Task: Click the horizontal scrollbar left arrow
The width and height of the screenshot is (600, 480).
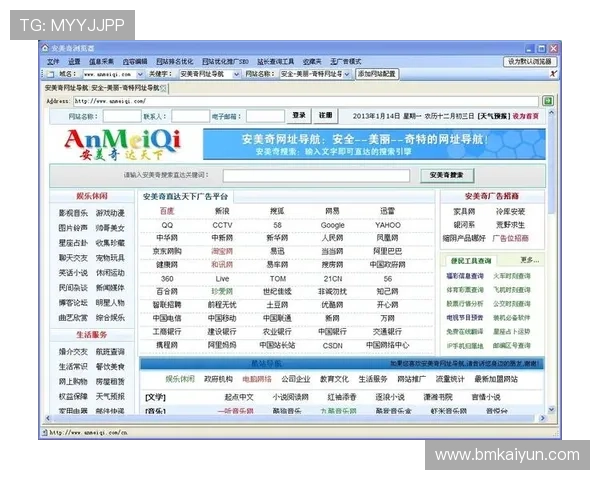Action: [x=48, y=418]
